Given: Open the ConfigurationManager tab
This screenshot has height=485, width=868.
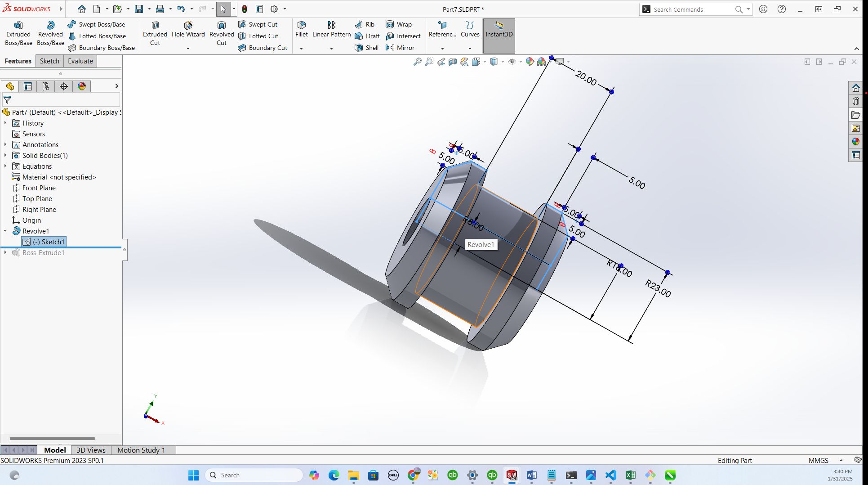Looking at the screenshot, I should point(46,86).
